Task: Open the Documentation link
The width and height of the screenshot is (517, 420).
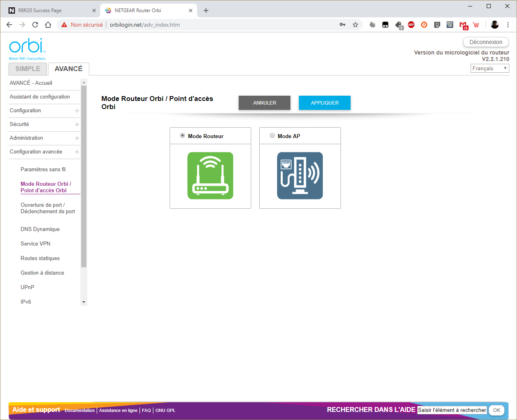Action: pyautogui.click(x=80, y=410)
